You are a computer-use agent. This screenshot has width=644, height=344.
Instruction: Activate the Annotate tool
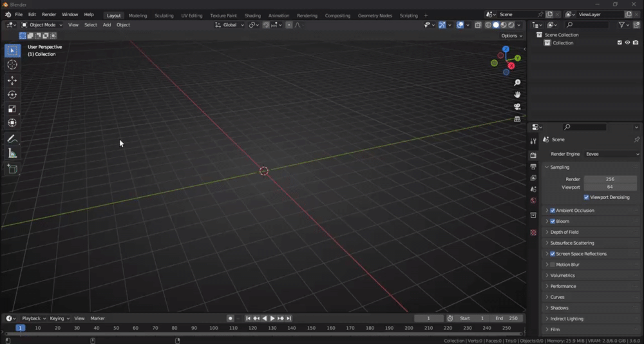tap(12, 139)
